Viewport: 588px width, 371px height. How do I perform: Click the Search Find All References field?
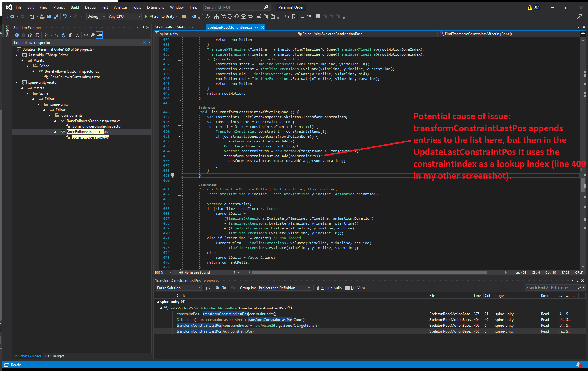pos(549,287)
